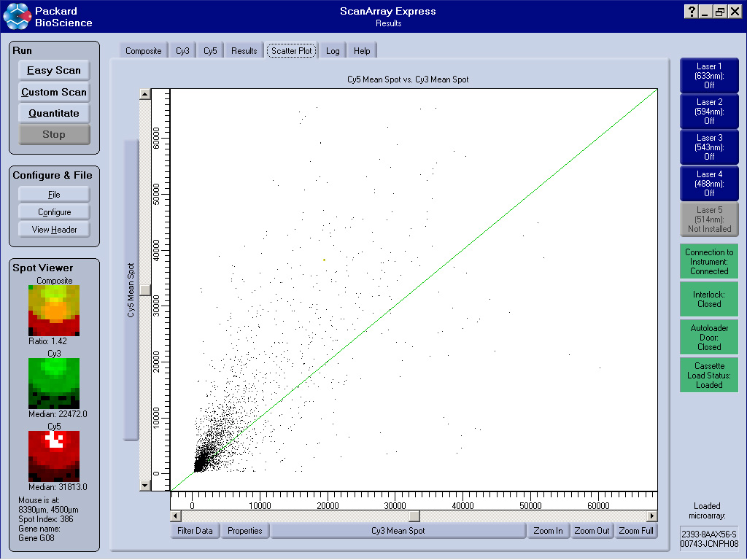Click the Ratio: 1.42 text
Screen dimensions: 747x560
pos(47,341)
